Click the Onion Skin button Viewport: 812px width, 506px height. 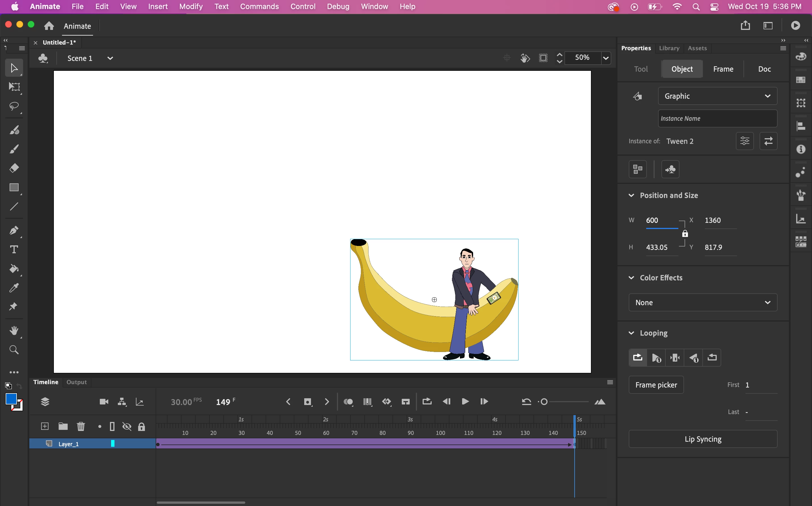pyautogui.click(x=348, y=402)
